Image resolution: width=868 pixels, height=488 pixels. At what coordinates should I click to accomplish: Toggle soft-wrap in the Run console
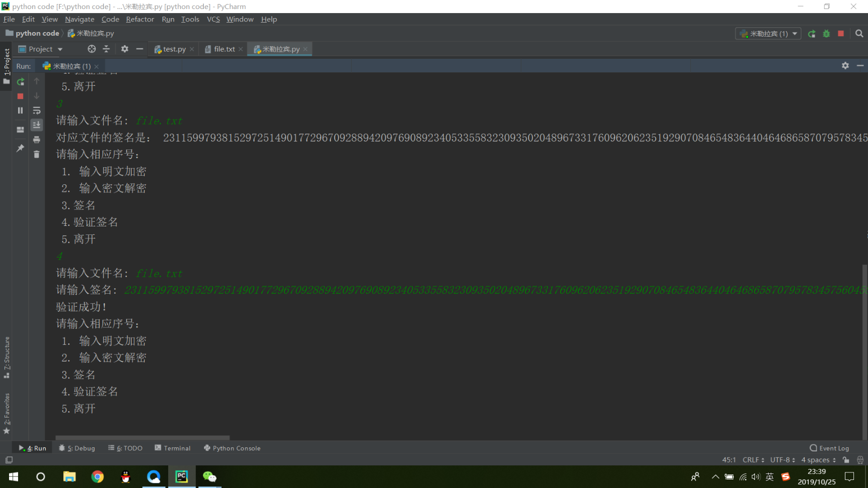click(x=37, y=110)
